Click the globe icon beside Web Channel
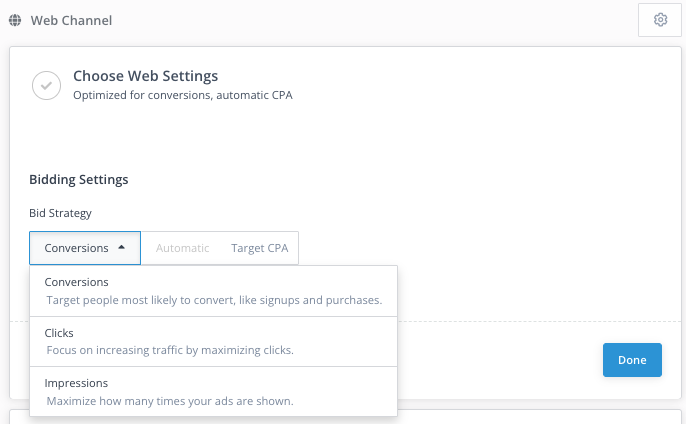Viewport: 686px width, 424px height. 15,20
